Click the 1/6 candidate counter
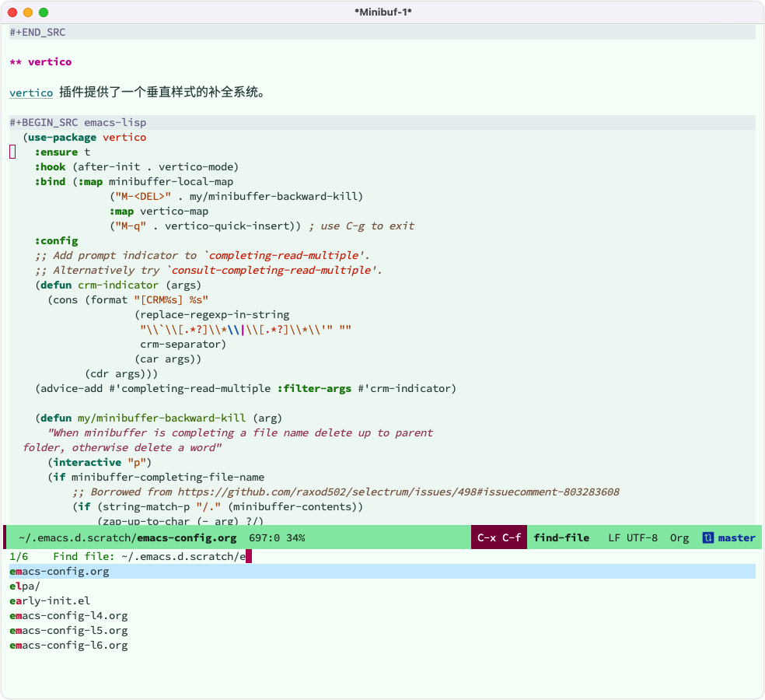 point(19,556)
